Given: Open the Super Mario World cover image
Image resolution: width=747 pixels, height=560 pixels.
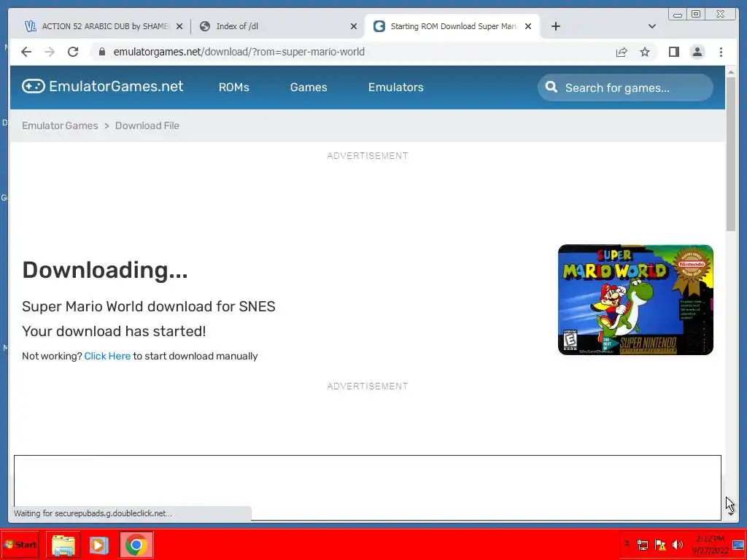Looking at the screenshot, I should coord(635,300).
